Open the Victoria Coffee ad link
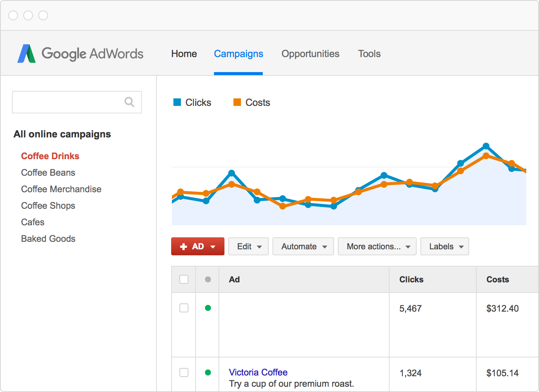The height and width of the screenshot is (392, 539). 258,372
